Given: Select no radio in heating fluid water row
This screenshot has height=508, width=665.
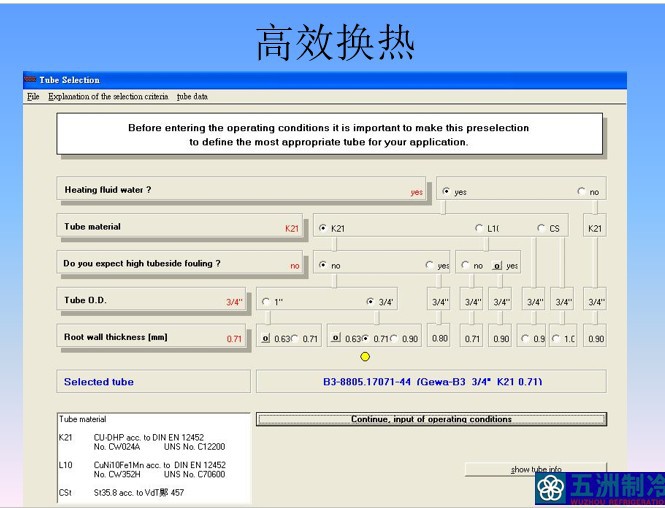Looking at the screenshot, I should 581,191.
